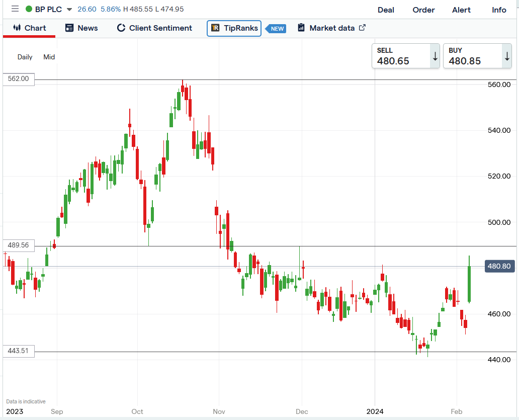Click the current price marker 480.80

(x=499, y=266)
